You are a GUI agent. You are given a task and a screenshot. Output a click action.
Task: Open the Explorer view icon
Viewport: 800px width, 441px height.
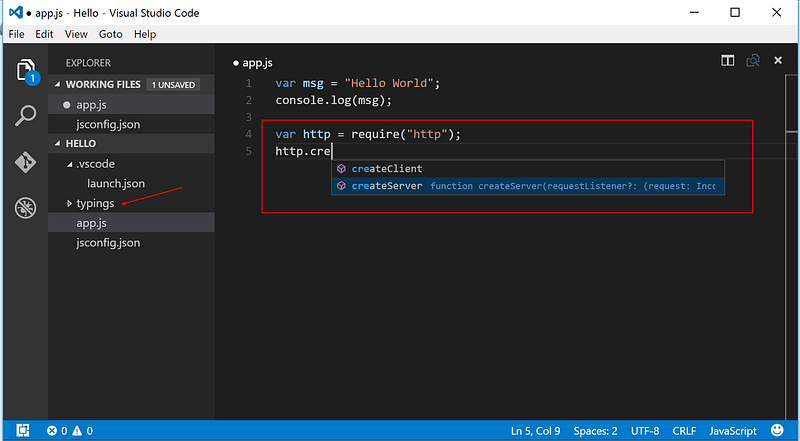[x=26, y=70]
